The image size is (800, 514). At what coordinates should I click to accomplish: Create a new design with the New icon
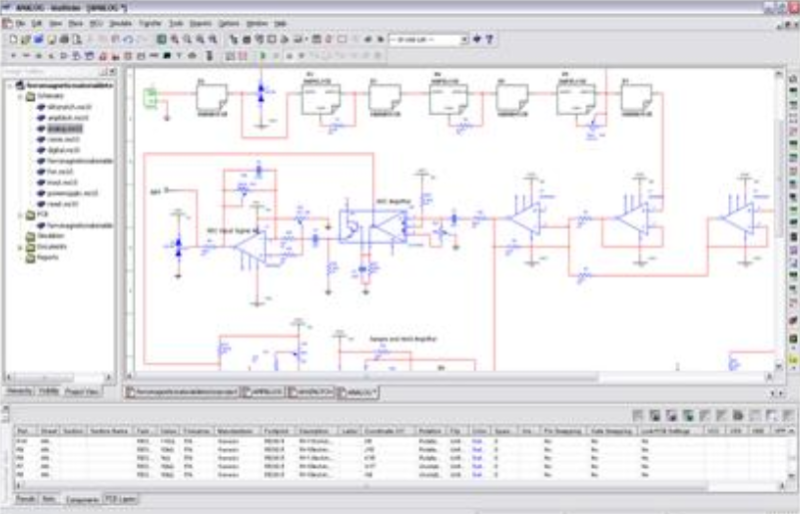[x=13, y=39]
